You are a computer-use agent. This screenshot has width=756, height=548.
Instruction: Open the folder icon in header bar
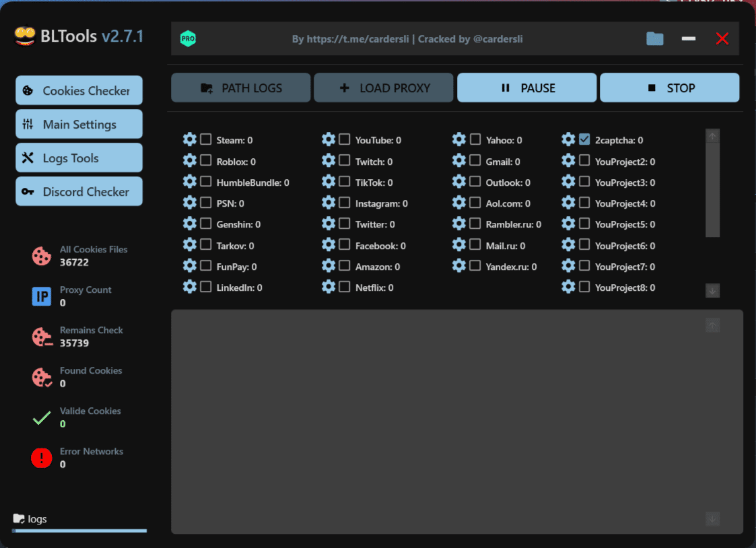pos(654,39)
